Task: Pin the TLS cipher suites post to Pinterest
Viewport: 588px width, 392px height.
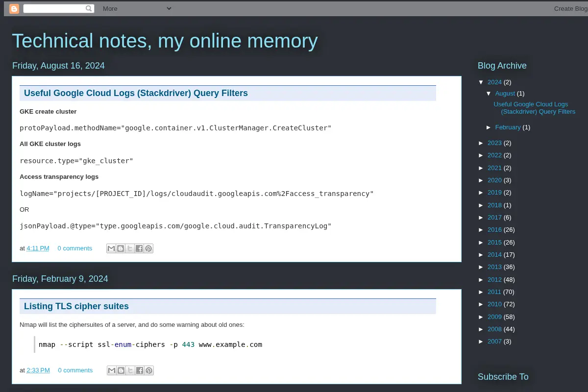Action: [149, 370]
